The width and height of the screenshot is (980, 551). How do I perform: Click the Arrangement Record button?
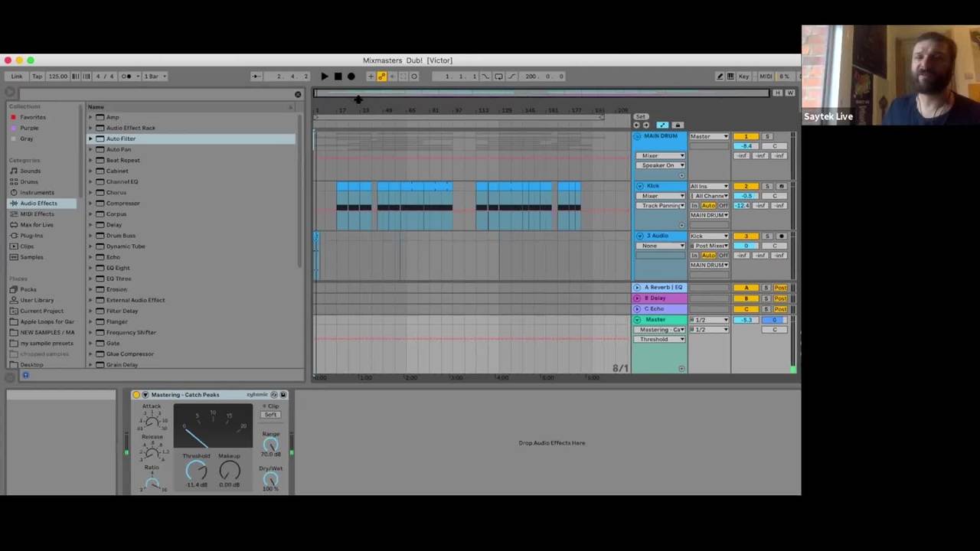pyautogui.click(x=351, y=77)
